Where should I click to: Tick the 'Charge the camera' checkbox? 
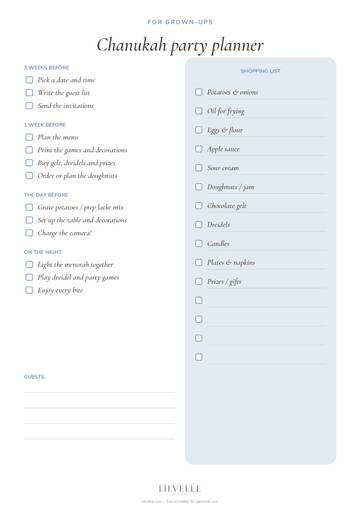pyautogui.click(x=29, y=233)
